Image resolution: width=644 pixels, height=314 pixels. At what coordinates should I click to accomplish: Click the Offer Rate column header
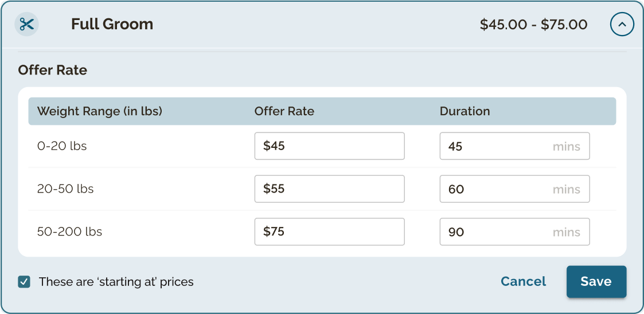(284, 111)
